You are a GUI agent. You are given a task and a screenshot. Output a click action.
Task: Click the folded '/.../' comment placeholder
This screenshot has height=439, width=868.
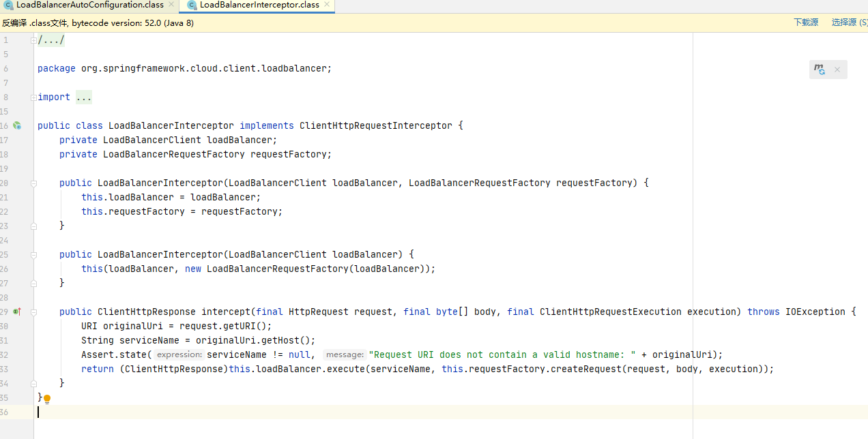pyautogui.click(x=51, y=40)
